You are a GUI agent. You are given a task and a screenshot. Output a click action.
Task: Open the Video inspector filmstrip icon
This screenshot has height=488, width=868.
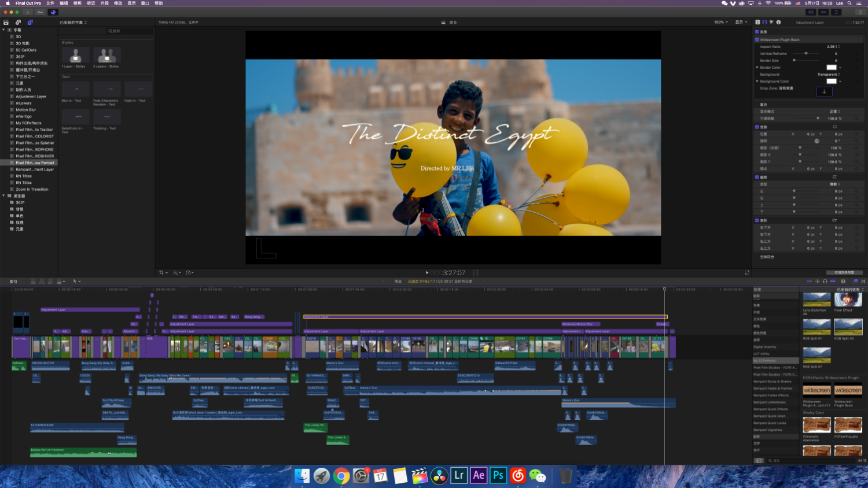pos(764,23)
